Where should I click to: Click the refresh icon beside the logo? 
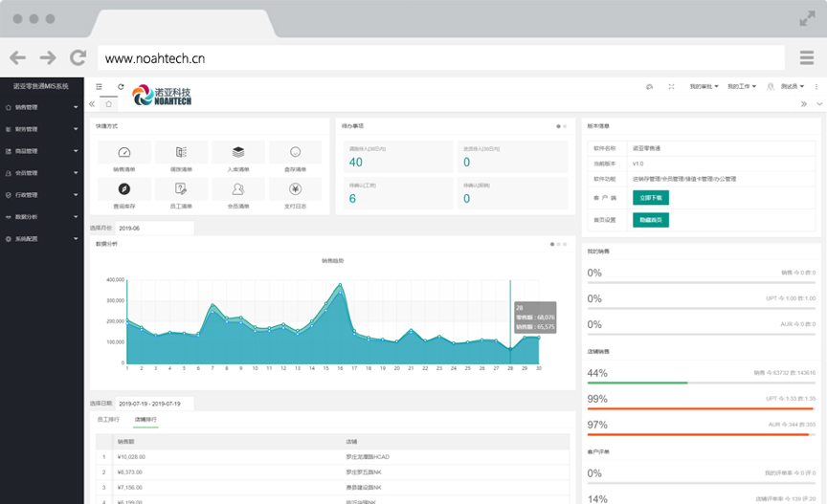121,87
